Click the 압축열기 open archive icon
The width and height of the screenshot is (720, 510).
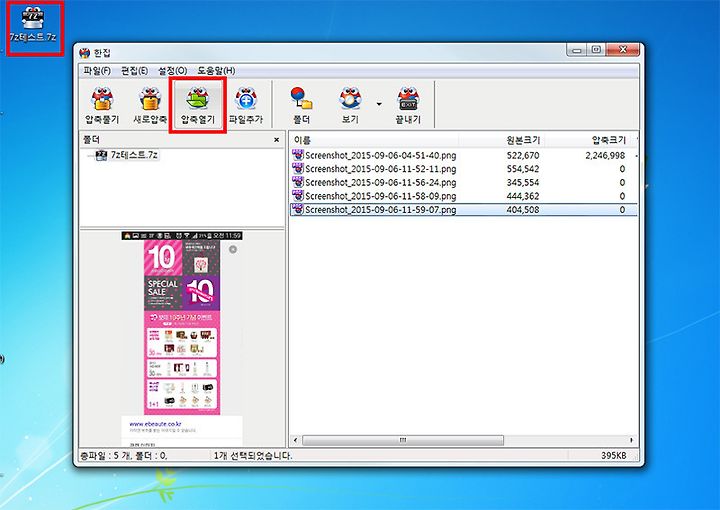pos(197,105)
